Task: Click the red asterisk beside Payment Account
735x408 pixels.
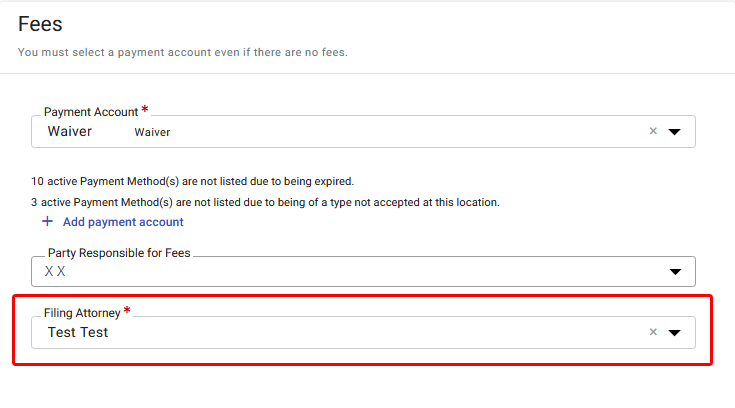Action: (x=145, y=110)
